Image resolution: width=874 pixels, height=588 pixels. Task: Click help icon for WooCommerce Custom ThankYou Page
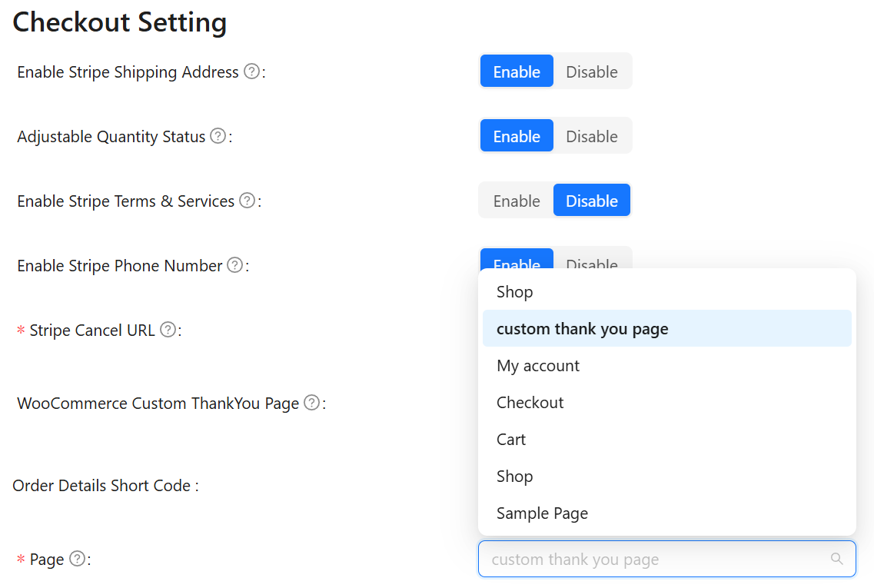[311, 403]
